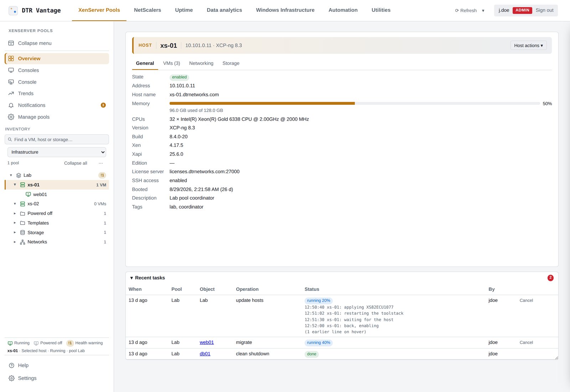Collapse the xs-01 host tree node
This screenshot has height=392, width=570.
(15, 185)
